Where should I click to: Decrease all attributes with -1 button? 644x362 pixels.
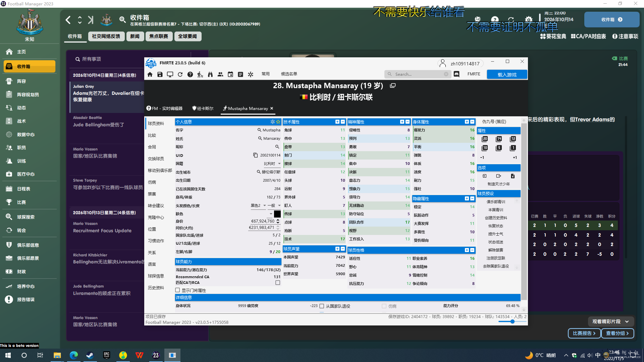pyautogui.click(x=482, y=158)
